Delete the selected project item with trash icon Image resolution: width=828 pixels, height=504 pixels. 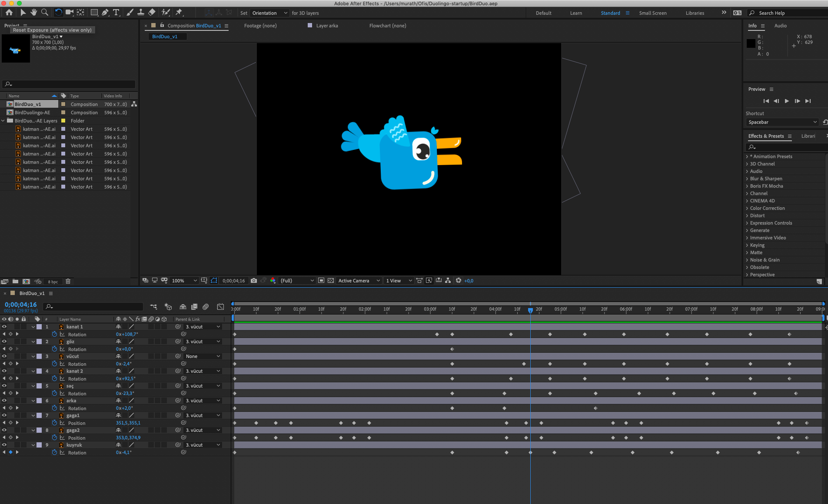pos(68,282)
